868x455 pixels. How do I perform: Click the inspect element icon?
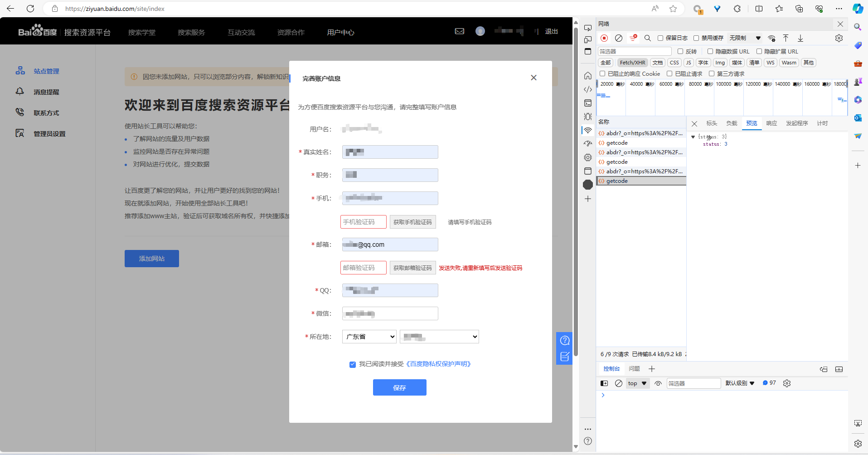tap(588, 28)
